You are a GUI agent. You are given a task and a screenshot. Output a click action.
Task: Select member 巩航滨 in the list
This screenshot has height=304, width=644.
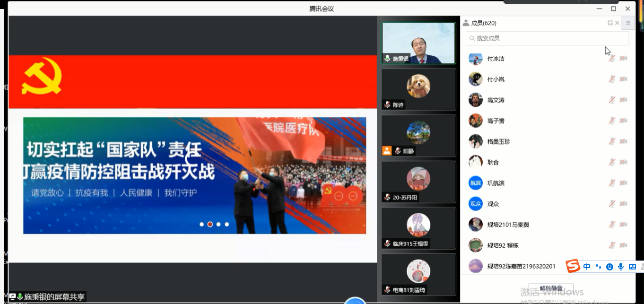tap(548, 183)
